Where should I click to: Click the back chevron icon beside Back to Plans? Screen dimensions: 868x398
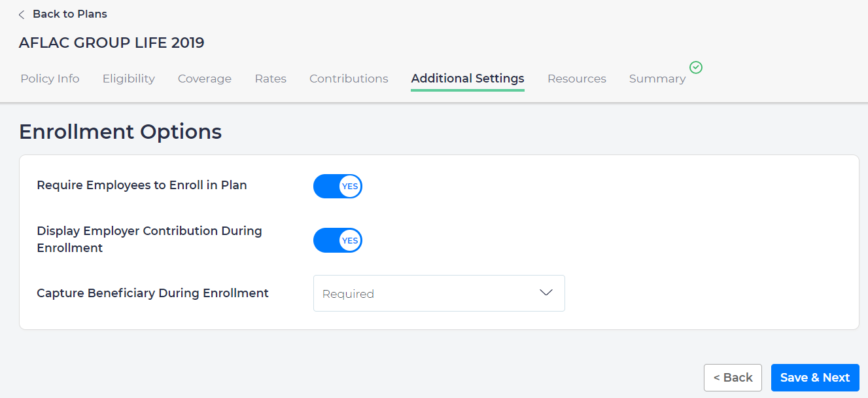point(22,14)
